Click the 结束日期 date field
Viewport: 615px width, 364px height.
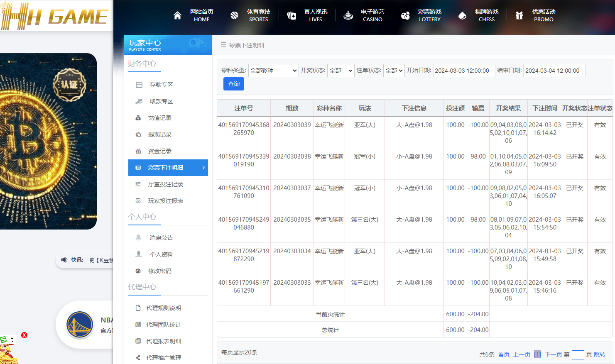pyautogui.click(x=554, y=71)
